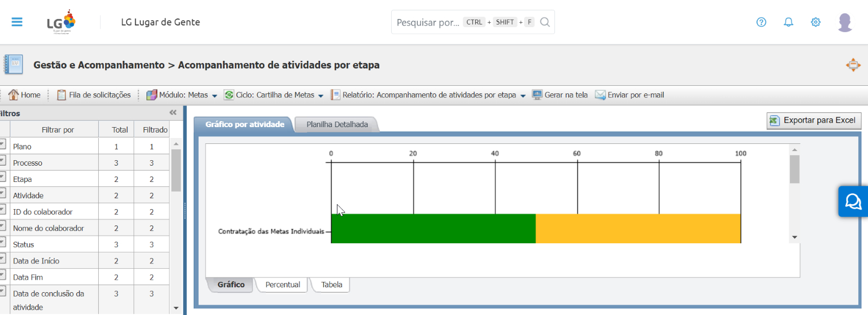Image resolution: width=868 pixels, height=315 pixels.
Task: Click the notebook page icon beside breadcrumb
Action: (14, 65)
